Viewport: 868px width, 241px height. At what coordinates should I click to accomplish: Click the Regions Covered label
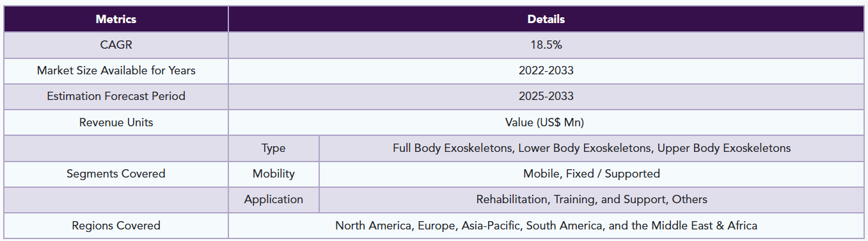tap(116, 226)
